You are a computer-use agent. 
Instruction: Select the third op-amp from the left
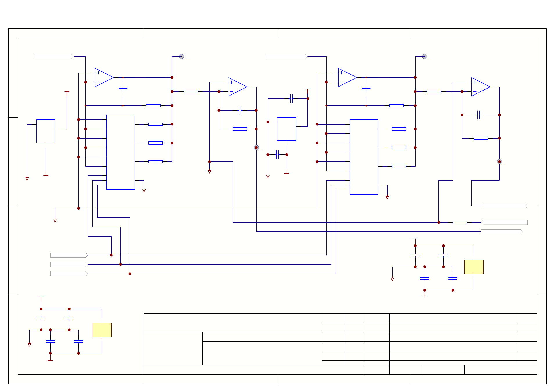(x=347, y=78)
